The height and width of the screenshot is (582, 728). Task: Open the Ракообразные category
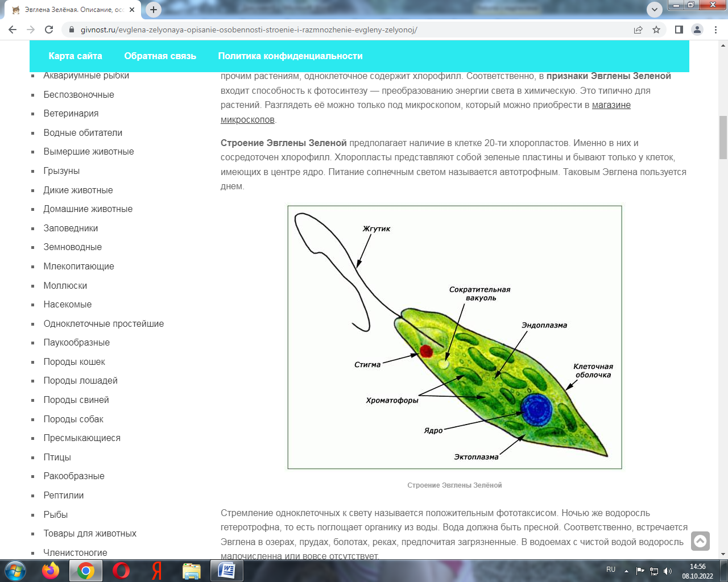coord(74,476)
